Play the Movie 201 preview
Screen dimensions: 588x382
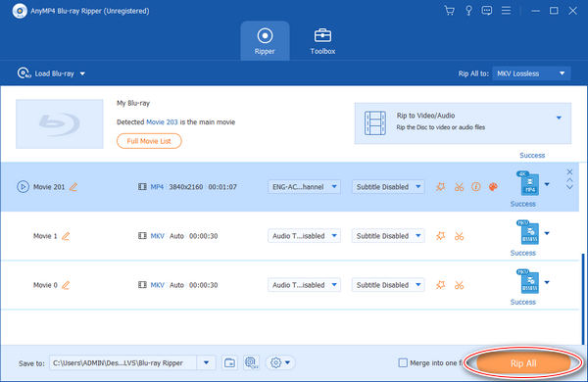23,187
